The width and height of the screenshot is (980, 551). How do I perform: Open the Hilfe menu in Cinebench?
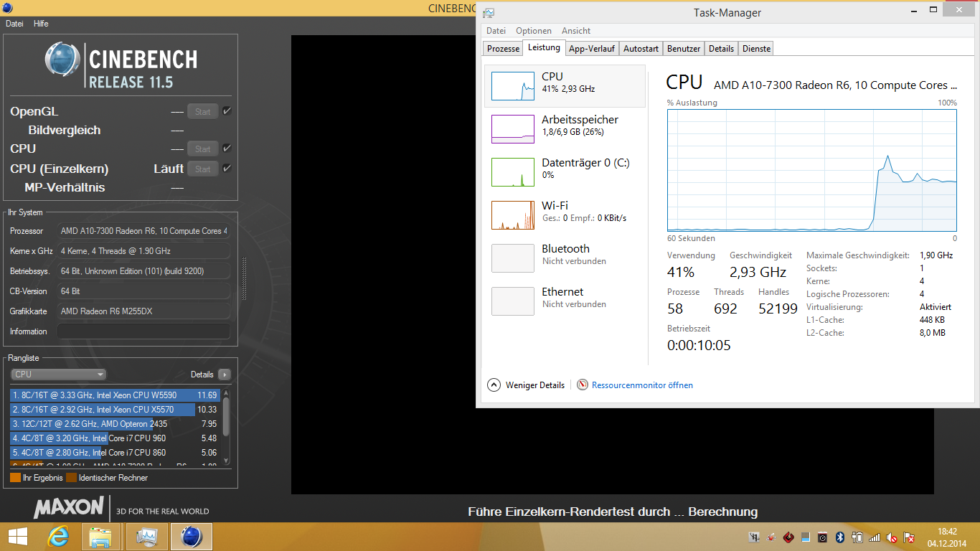click(41, 24)
